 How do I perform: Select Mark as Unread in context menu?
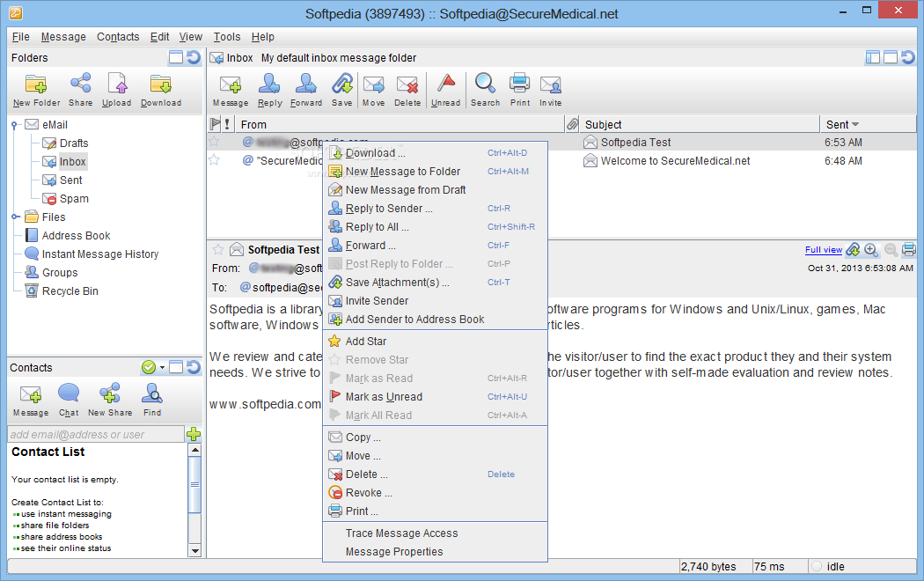pyautogui.click(x=435, y=396)
